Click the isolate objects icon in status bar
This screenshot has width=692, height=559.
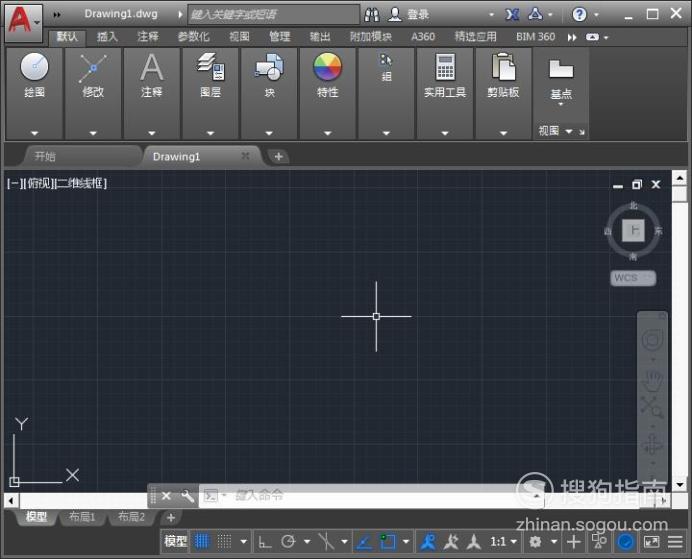[599, 542]
